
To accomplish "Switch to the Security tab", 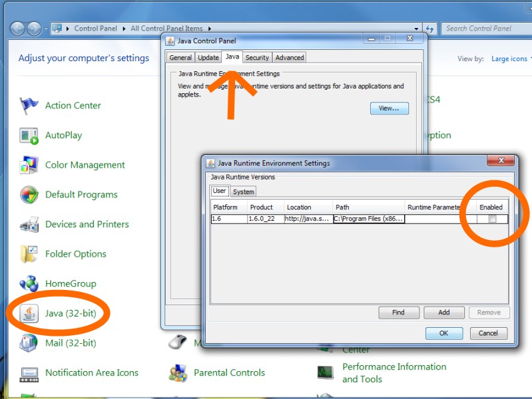I will click(257, 58).
